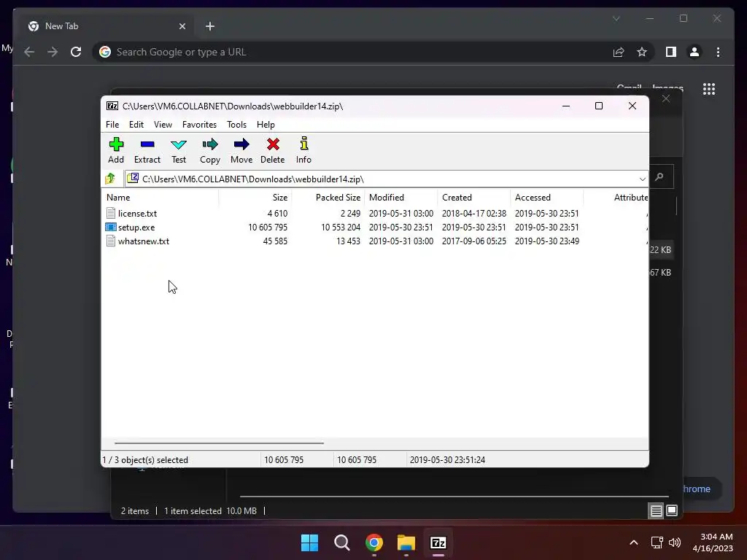Select the license.txt file name

[x=137, y=214]
